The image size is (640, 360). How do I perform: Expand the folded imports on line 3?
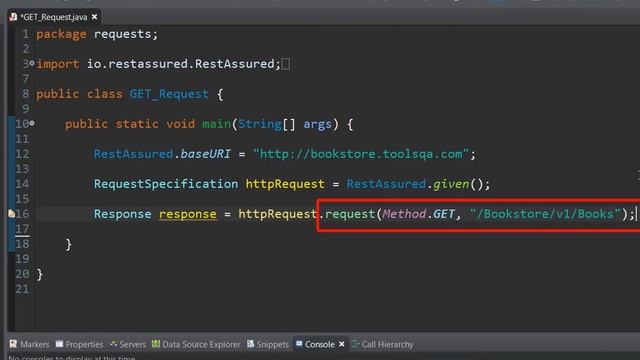(32, 63)
